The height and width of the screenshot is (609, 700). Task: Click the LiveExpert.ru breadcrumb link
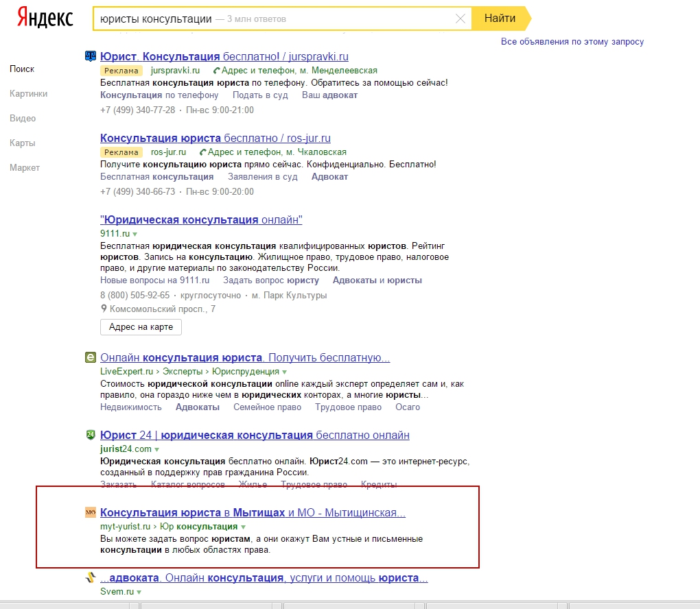126,372
